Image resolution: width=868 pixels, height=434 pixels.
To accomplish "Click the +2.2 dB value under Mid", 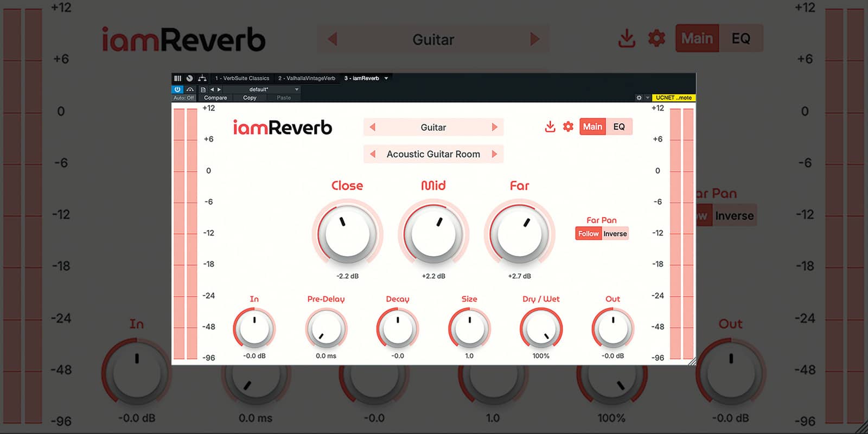I will click(x=433, y=276).
